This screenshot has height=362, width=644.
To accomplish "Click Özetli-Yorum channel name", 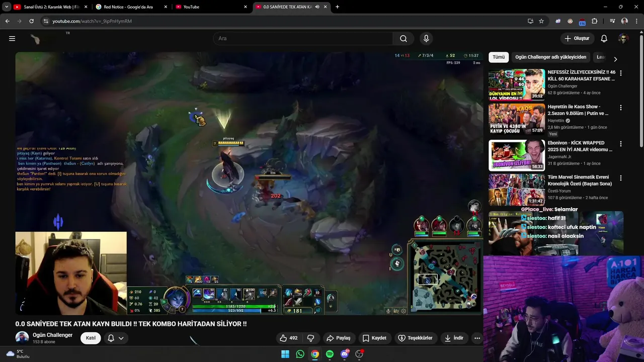I will point(560,191).
